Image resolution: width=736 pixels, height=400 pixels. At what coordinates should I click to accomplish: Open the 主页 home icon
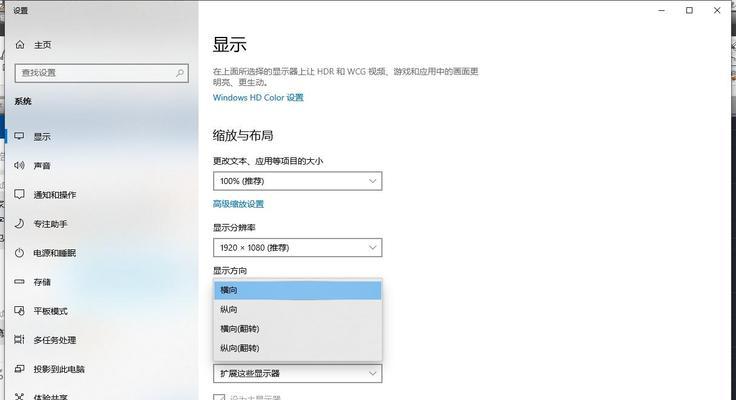click(20, 45)
